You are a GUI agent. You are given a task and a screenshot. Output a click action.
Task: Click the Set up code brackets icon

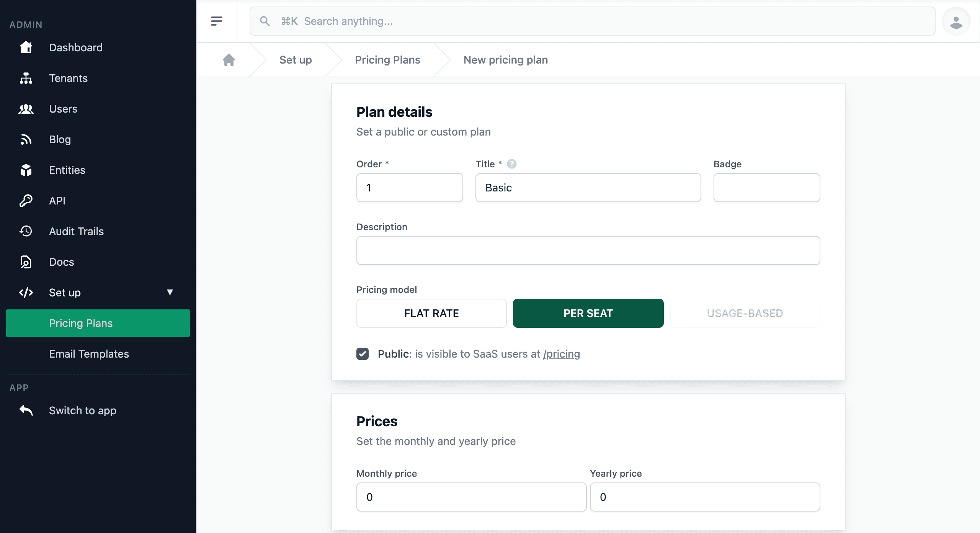point(26,293)
